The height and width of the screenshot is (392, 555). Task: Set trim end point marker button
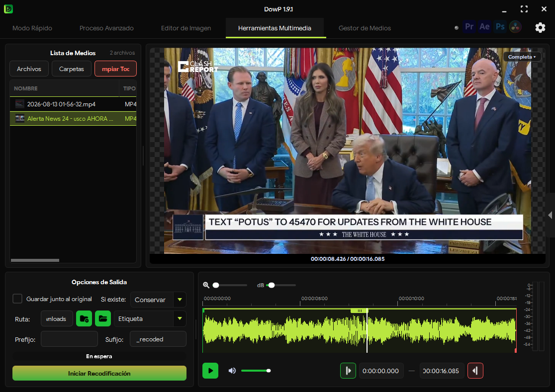475,371
